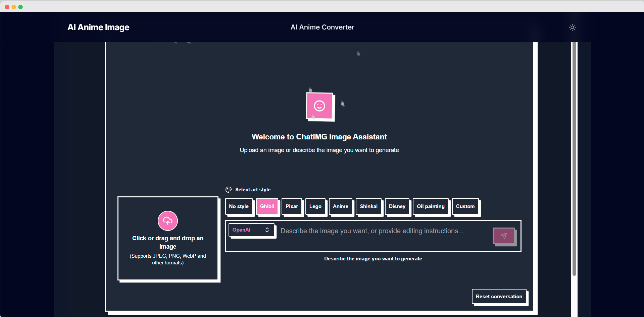Open the OpenAI model dropdown

click(251, 230)
